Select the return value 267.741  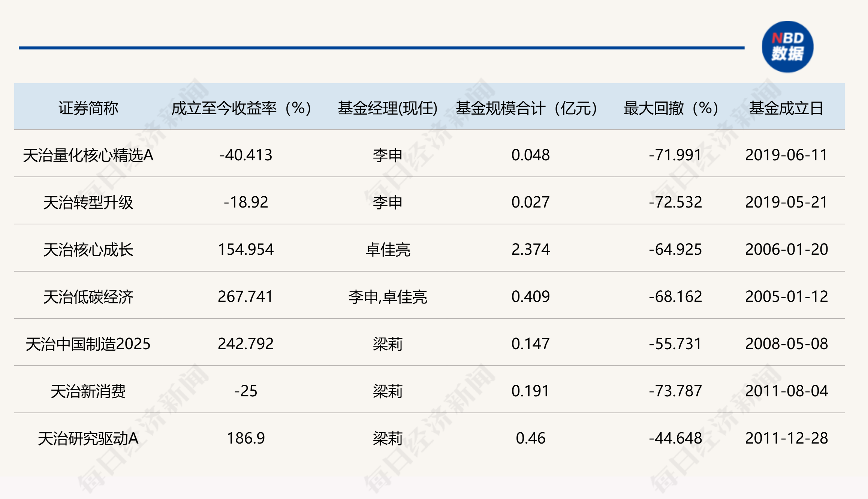tap(246, 296)
